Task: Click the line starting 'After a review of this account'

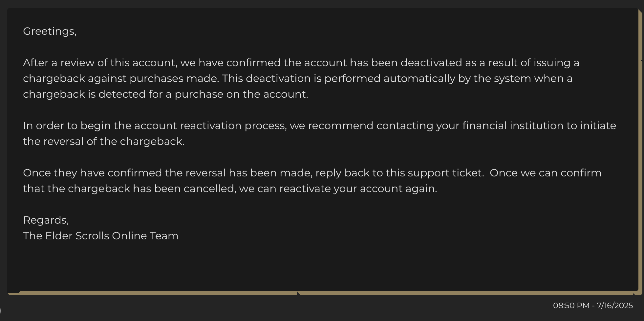Action: tap(301, 63)
